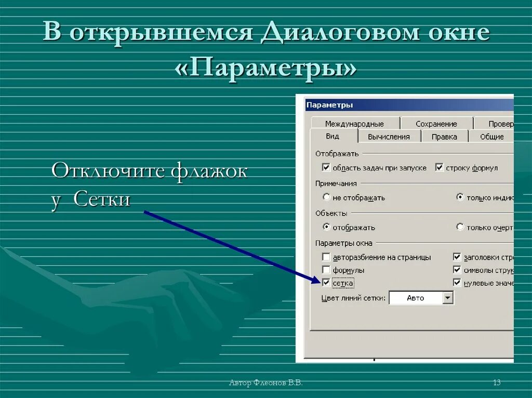Go to the Вычисления tab

click(389, 136)
